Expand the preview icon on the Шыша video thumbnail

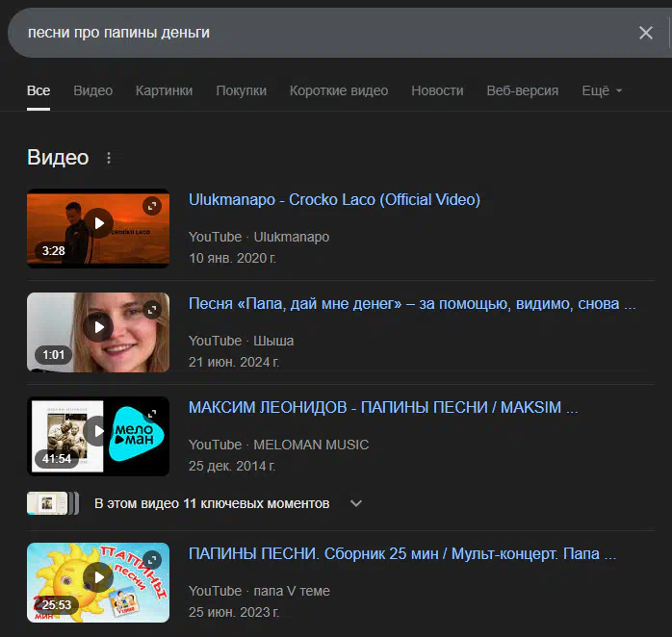tap(152, 310)
